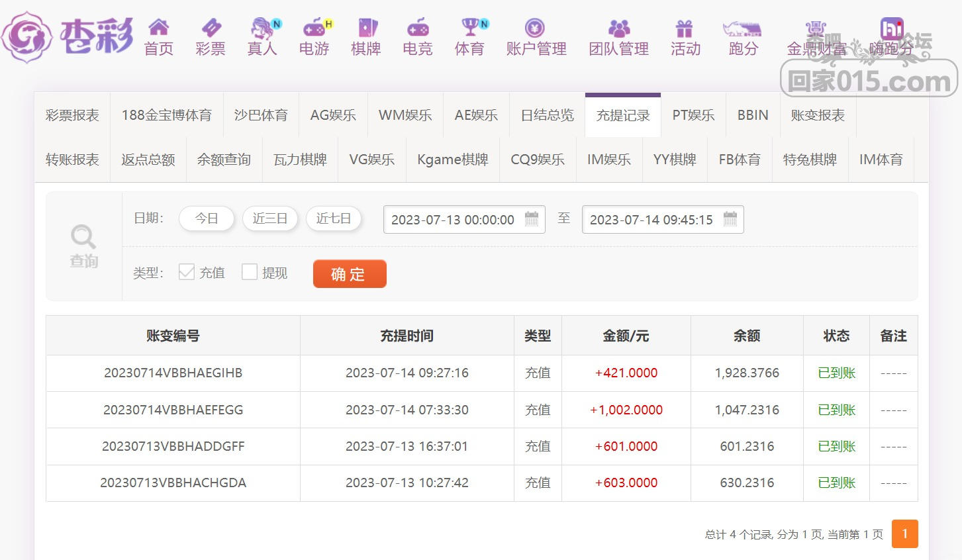Go to page 1 in pagination

point(904,534)
